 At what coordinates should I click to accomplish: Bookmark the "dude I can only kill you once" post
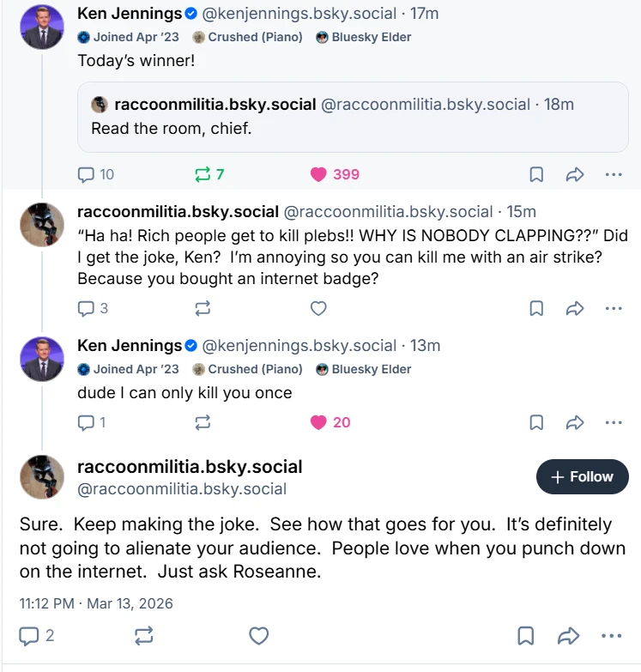536,422
